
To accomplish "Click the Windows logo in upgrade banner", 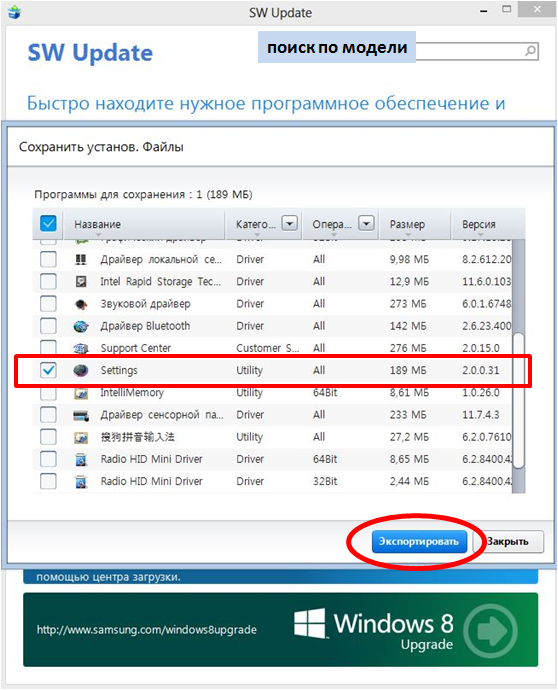I will click(310, 624).
